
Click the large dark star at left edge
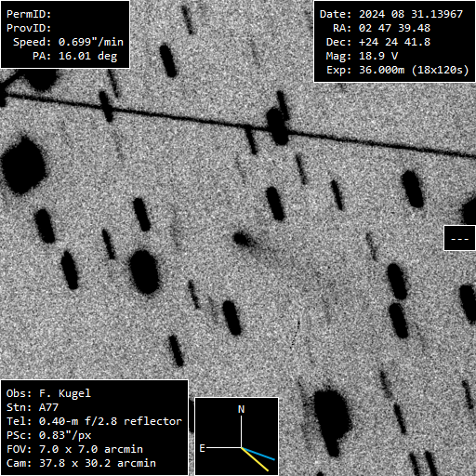[23, 165]
